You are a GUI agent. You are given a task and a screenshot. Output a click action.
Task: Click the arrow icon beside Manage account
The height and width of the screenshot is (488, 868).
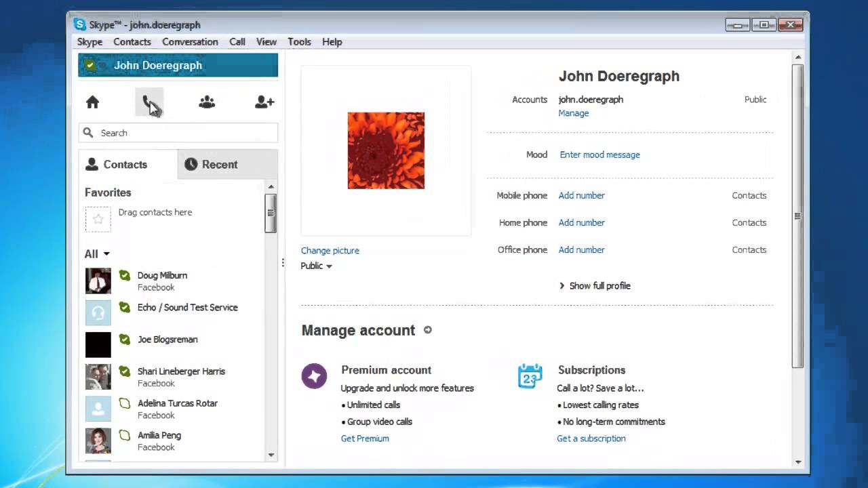[x=427, y=330]
